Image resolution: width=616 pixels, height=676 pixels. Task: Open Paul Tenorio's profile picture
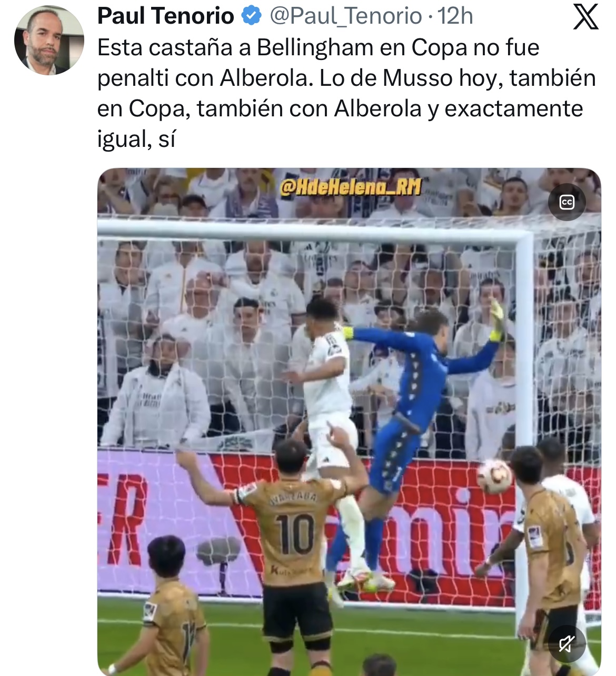pos(49,40)
